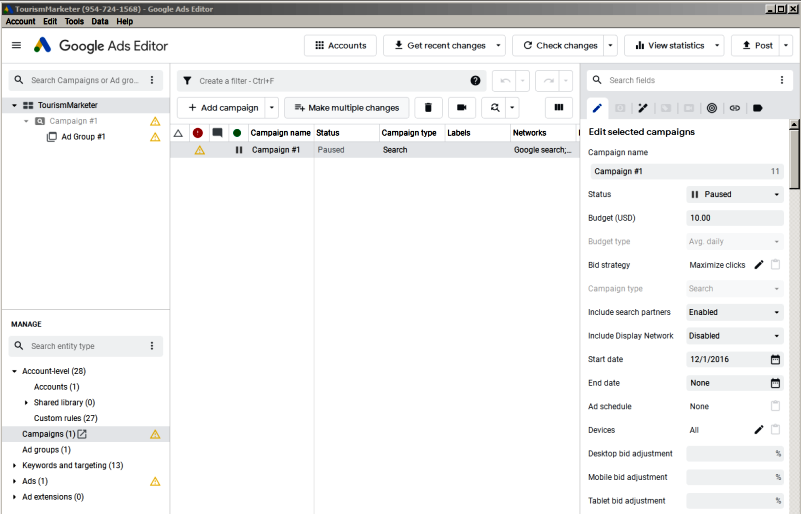Click Add campaign button

coord(222,108)
